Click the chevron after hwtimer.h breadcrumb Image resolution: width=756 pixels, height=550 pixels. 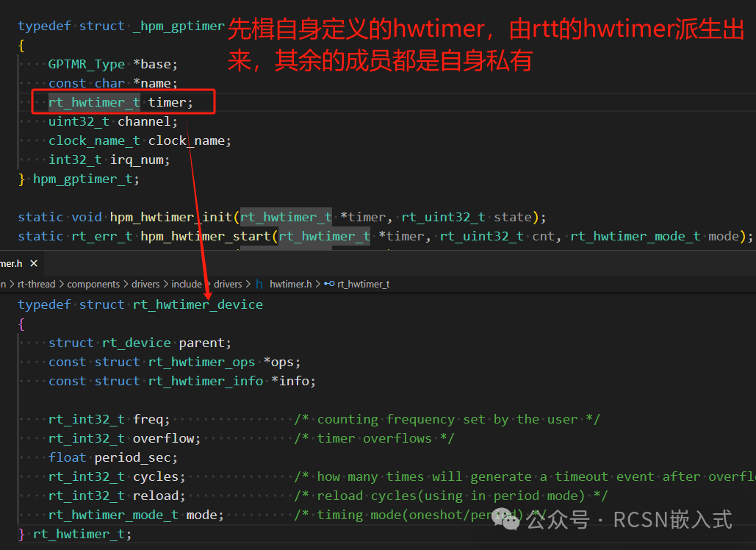317,284
